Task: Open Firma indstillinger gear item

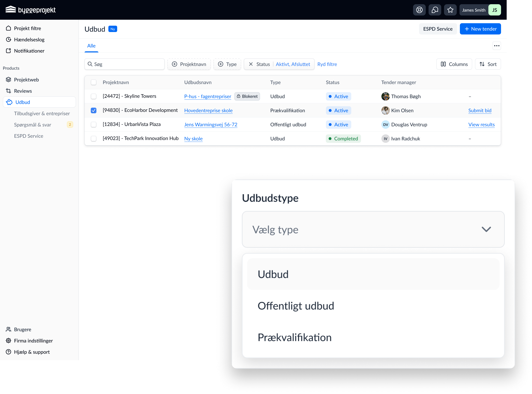Action: (33, 341)
